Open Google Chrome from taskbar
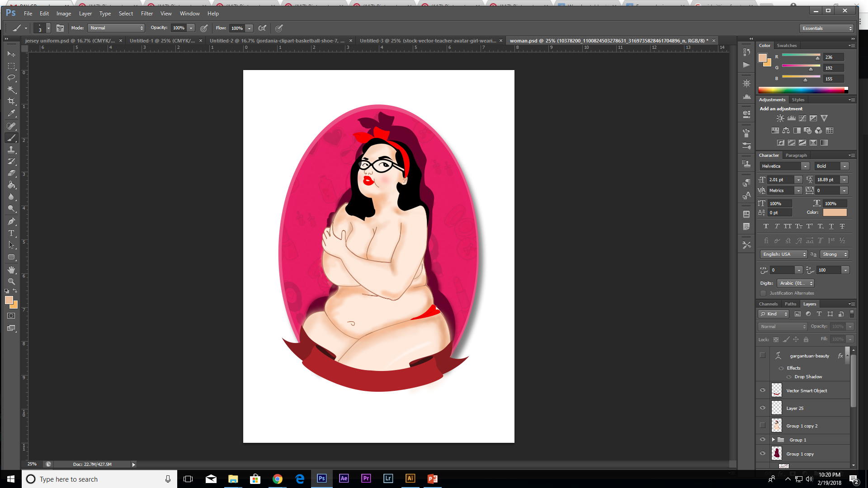Image resolution: width=868 pixels, height=488 pixels. [x=278, y=479]
